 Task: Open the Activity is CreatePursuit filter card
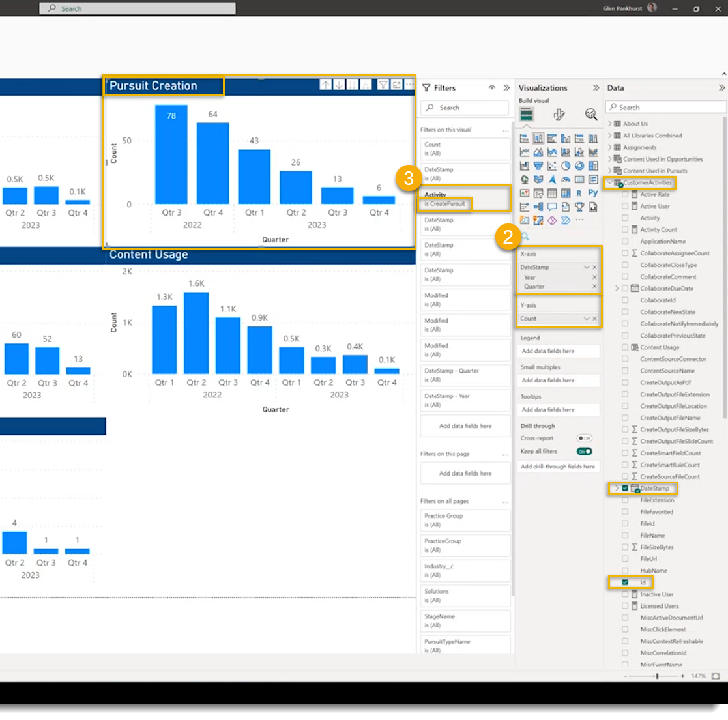tap(464, 199)
